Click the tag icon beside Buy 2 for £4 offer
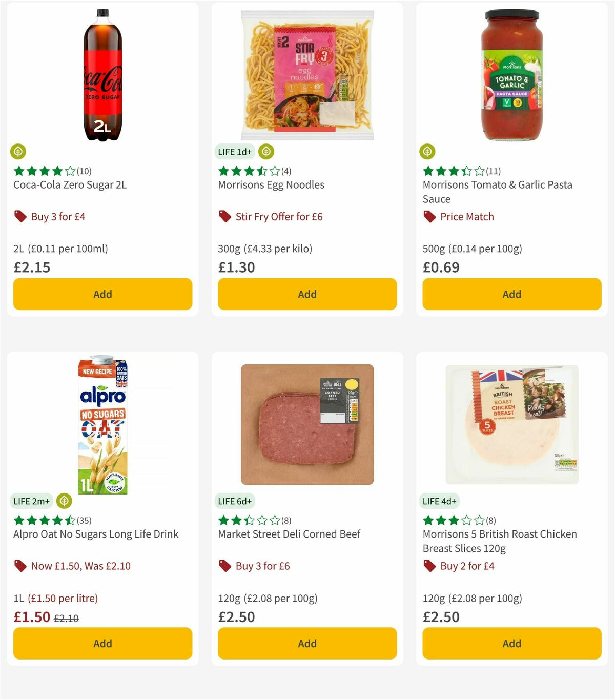 (x=429, y=566)
